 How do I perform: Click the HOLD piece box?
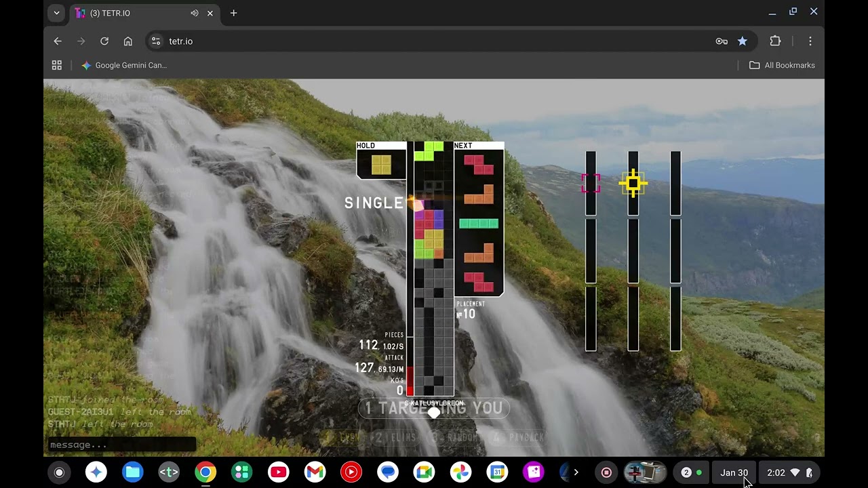[x=381, y=161]
